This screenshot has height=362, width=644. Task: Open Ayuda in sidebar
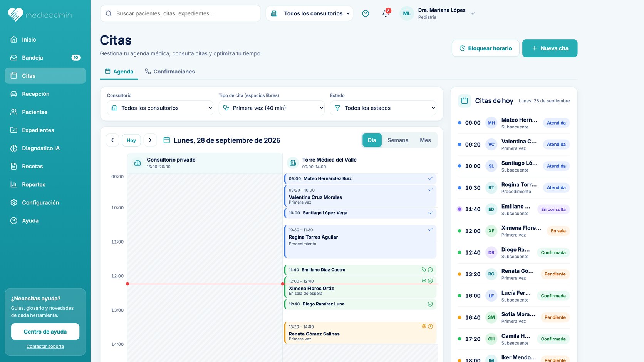(x=45, y=220)
